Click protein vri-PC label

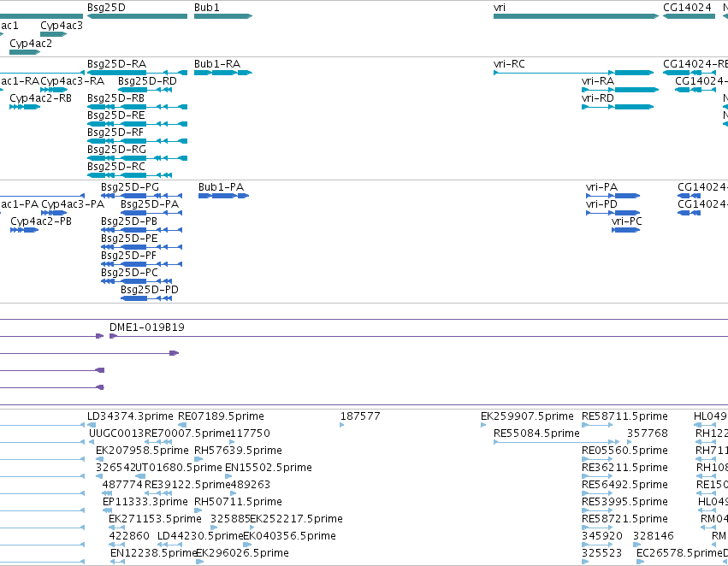pyautogui.click(x=627, y=221)
